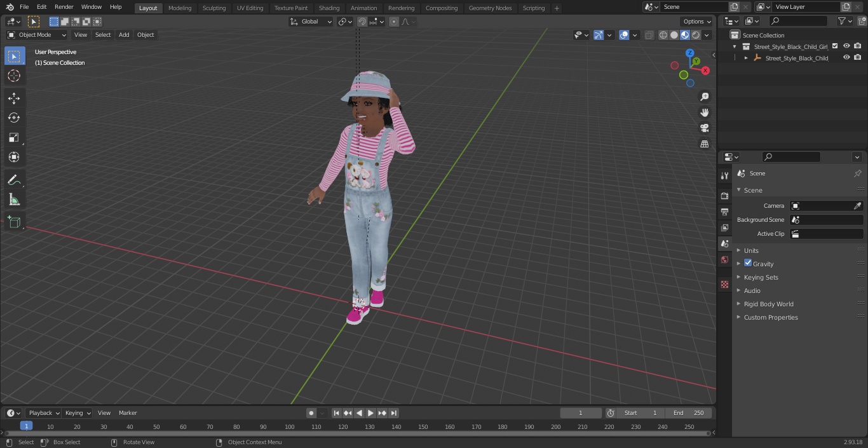Enable auto keying record button

pos(311,413)
